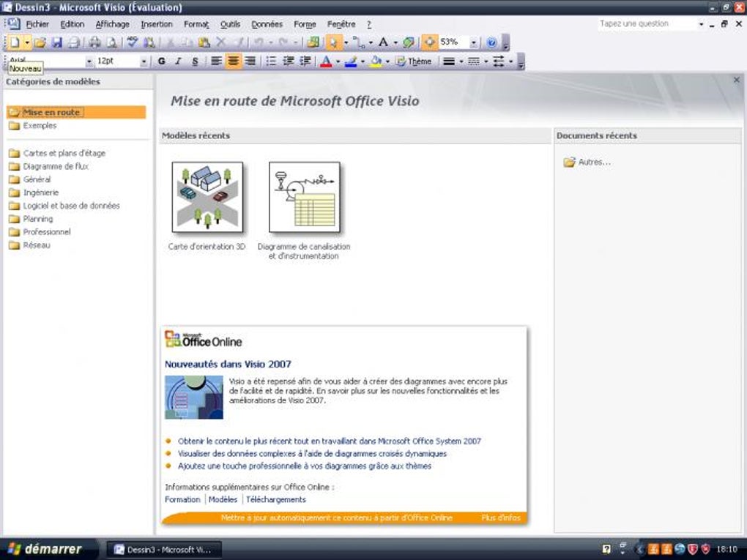Open the Help question mark icon

coord(491,42)
